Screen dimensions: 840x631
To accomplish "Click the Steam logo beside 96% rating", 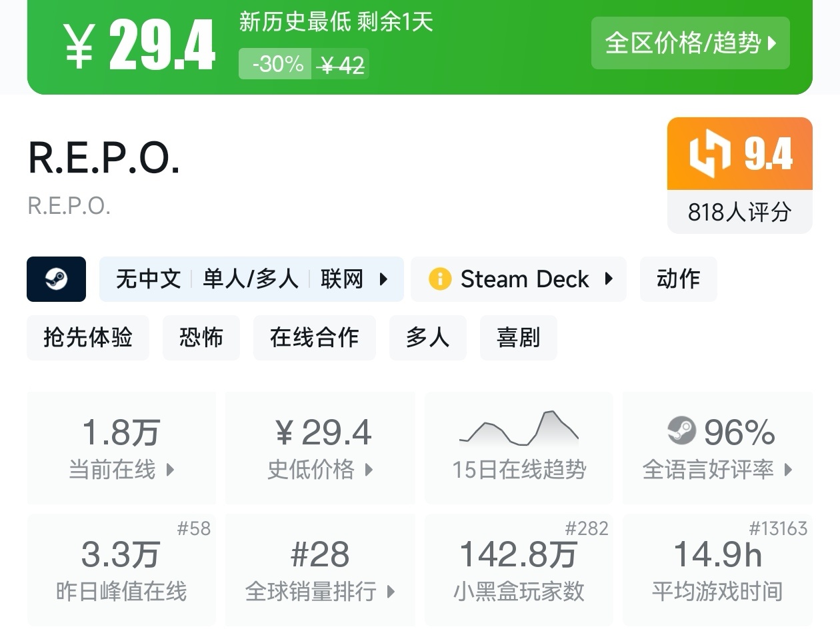I will point(681,431).
